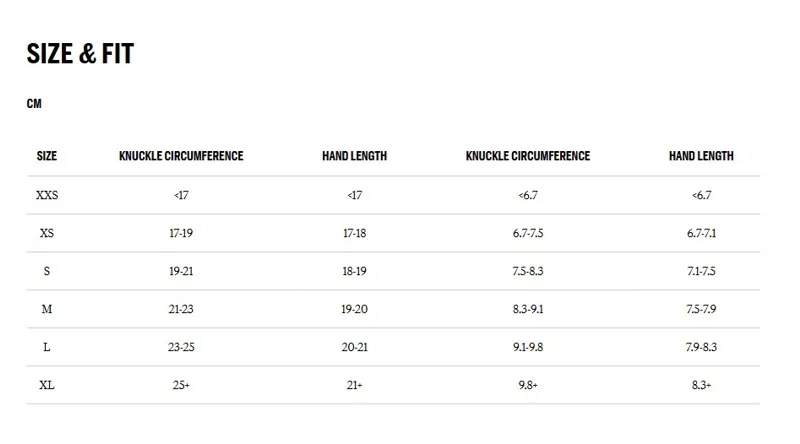Screen dimensions: 800x444
Task: Click the 18-19 hand length cell
Action: click(x=355, y=271)
